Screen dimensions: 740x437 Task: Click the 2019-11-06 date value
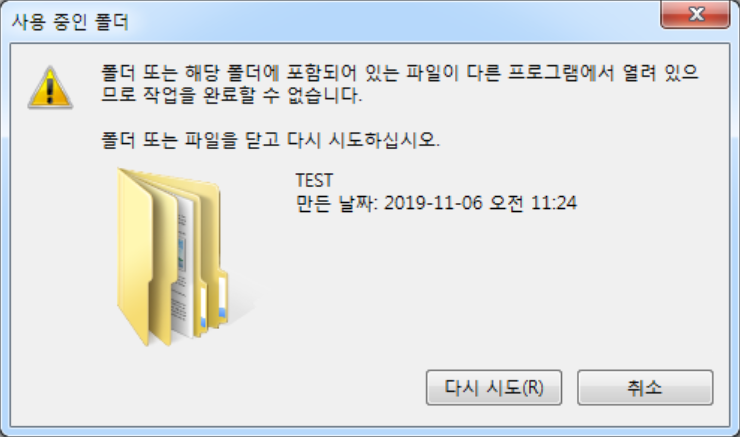pos(433,203)
